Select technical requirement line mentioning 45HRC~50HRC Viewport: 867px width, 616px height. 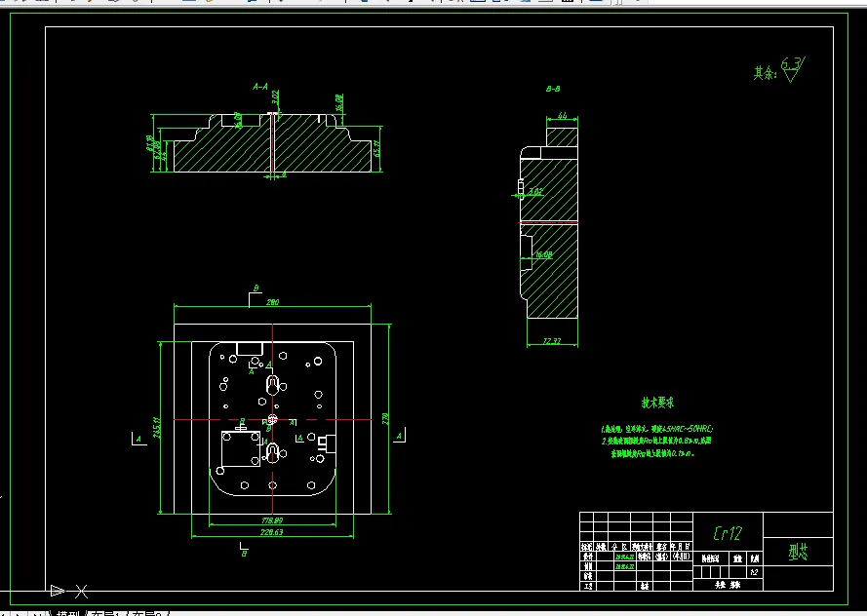click(x=657, y=429)
